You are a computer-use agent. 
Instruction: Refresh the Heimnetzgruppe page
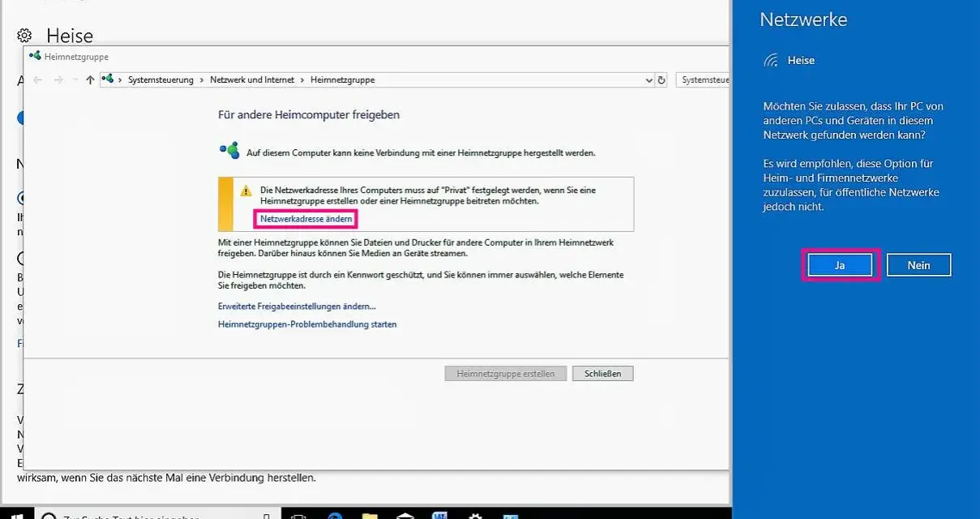click(661, 80)
